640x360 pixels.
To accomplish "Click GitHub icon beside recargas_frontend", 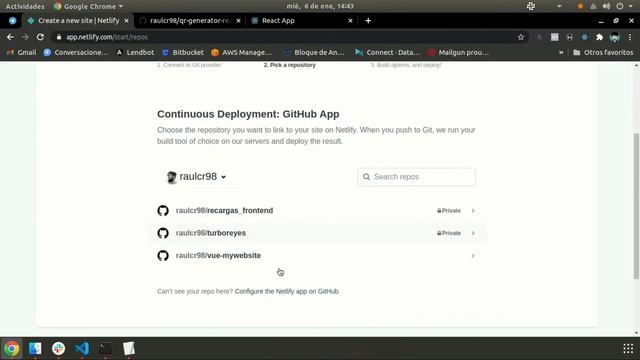I will [163, 211].
